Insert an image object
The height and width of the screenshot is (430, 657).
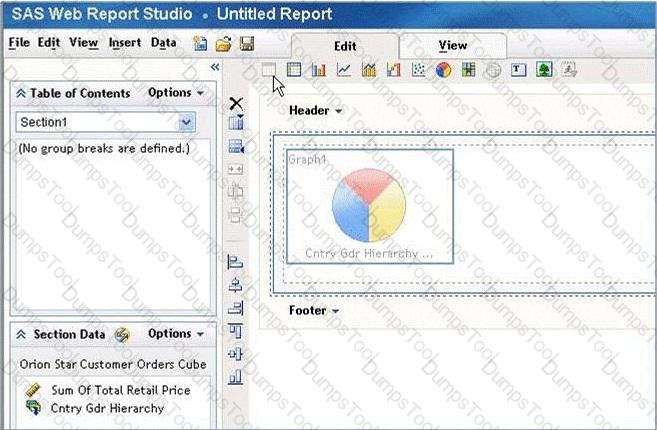(x=544, y=70)
